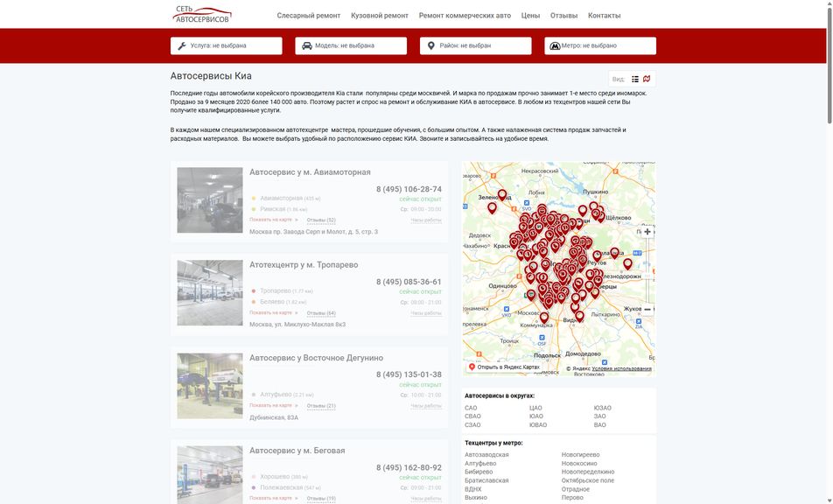The height and width of the screenshot is (504, 833).
Task: Open the Атотехцентр у м. Тропарево title link
Action: [304, 264]
